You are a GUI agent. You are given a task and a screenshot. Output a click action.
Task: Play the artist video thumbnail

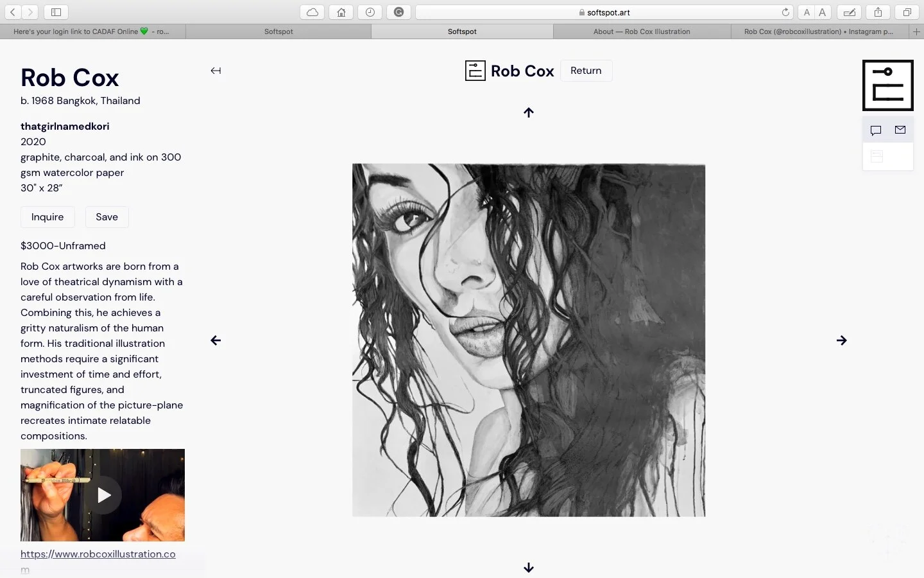103,495
